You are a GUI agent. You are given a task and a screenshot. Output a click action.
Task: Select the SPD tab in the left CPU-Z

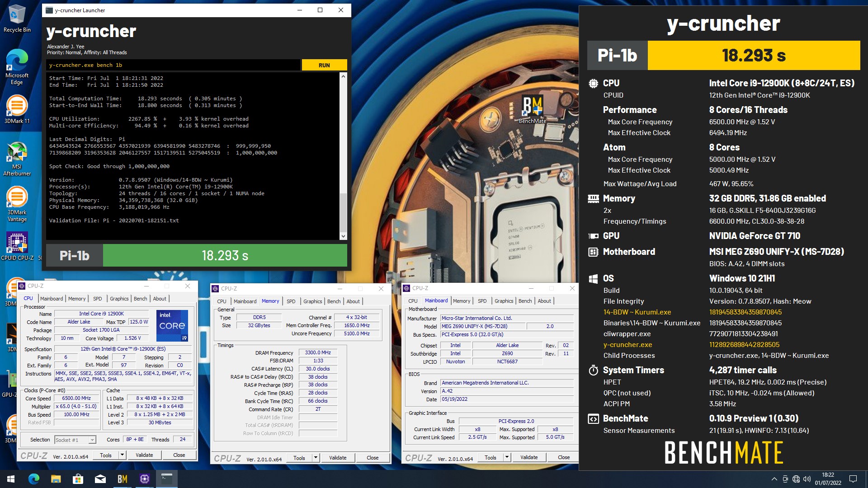tap(98, 299)
